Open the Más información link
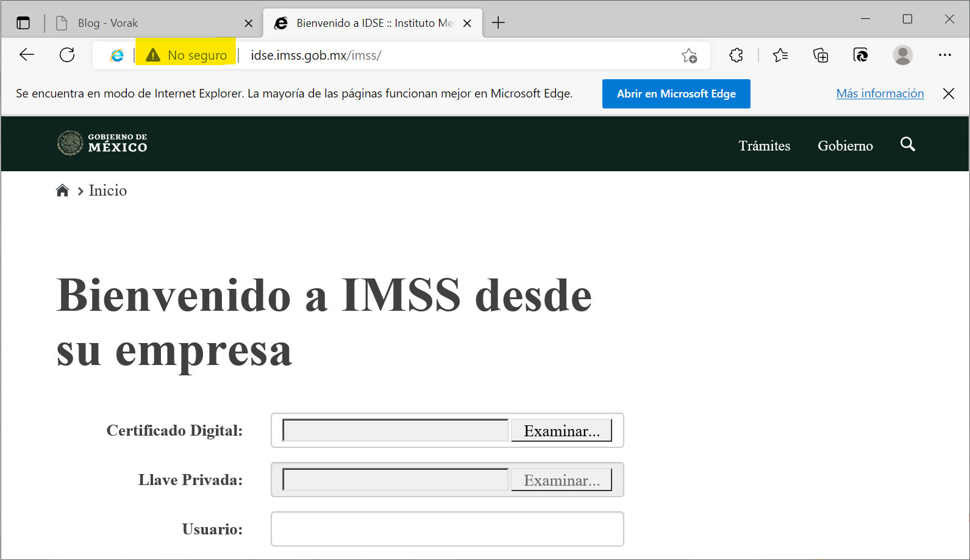Screen dimensions: 970x560 coord(880,93)
